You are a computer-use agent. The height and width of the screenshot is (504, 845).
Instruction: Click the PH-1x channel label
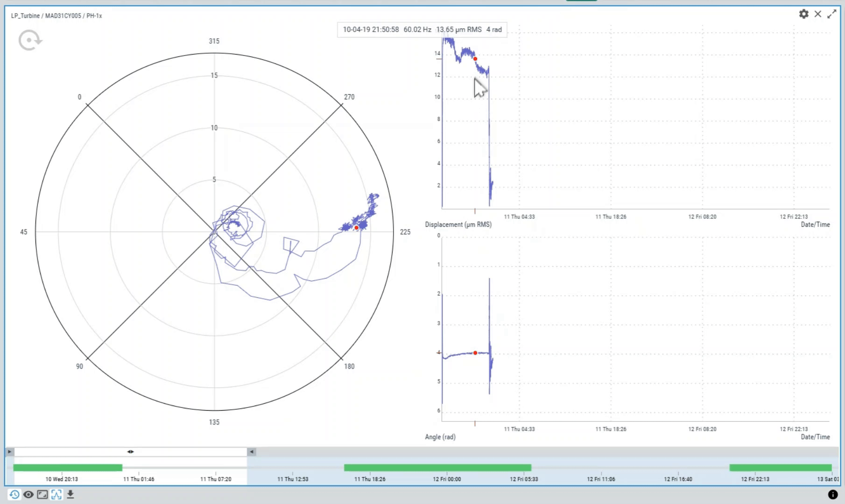pos(95,15)
